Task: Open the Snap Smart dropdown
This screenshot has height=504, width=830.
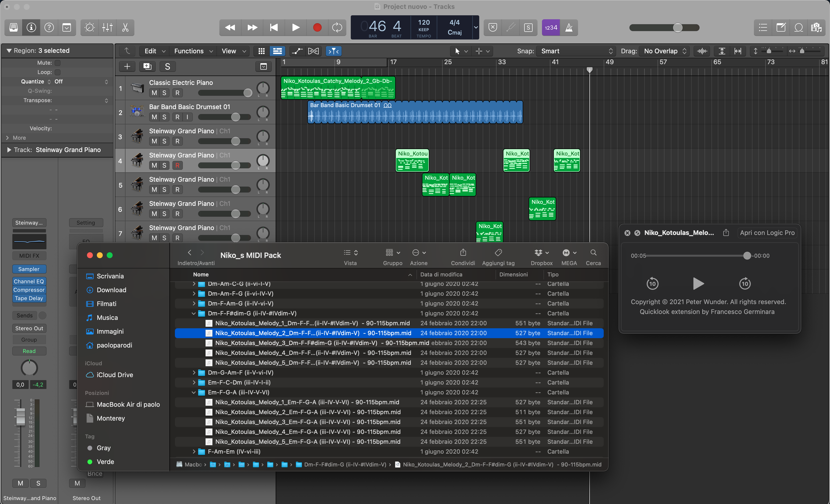Action: tap(576, 51)
